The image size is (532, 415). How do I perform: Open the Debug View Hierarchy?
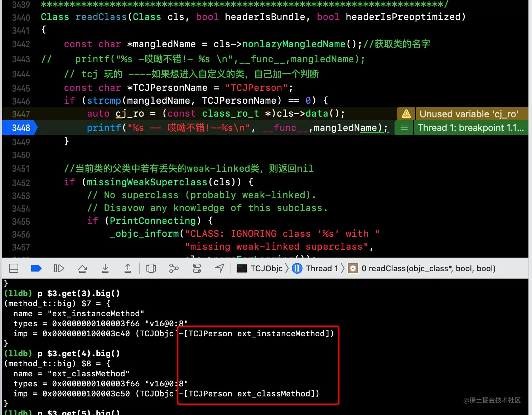[x=151, y=268]
